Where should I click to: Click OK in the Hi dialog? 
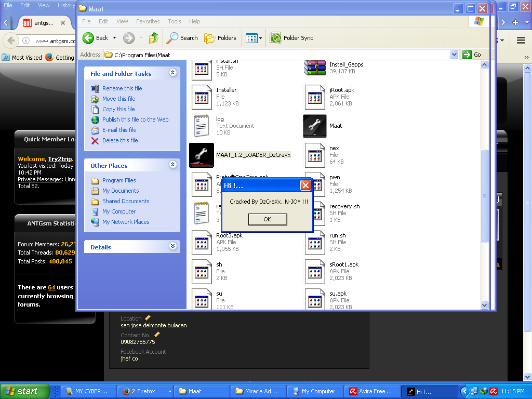[x=267, y=219]
